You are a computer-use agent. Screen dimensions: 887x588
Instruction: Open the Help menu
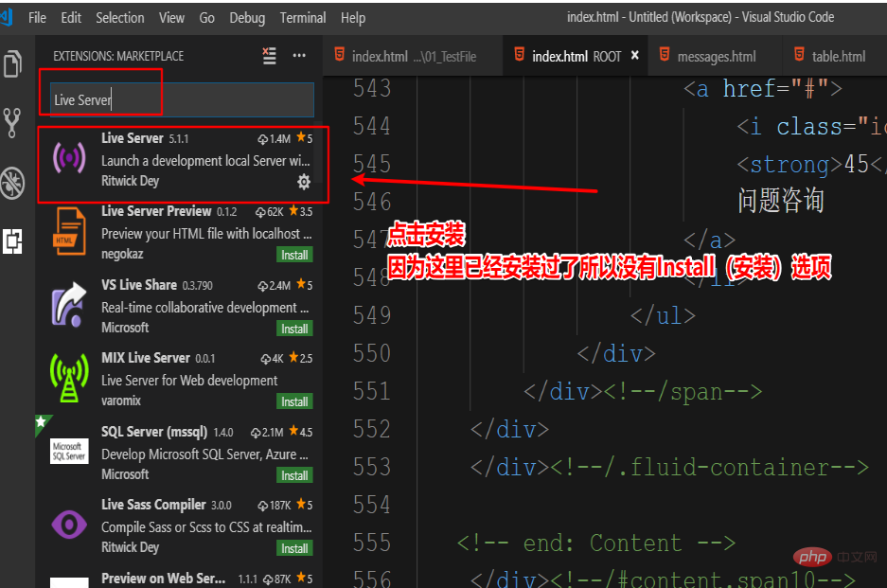[x=353, y=18]
